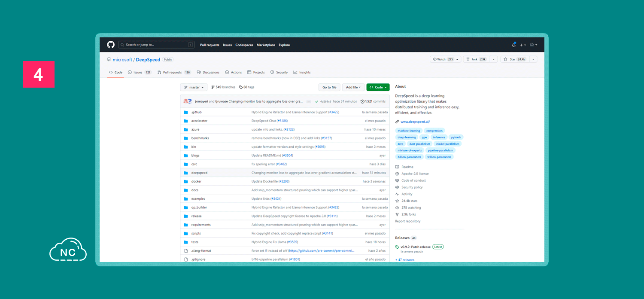This screenshot has height=299, width=644.
Task: Click the Report repository link
Action: coord(408,221)
